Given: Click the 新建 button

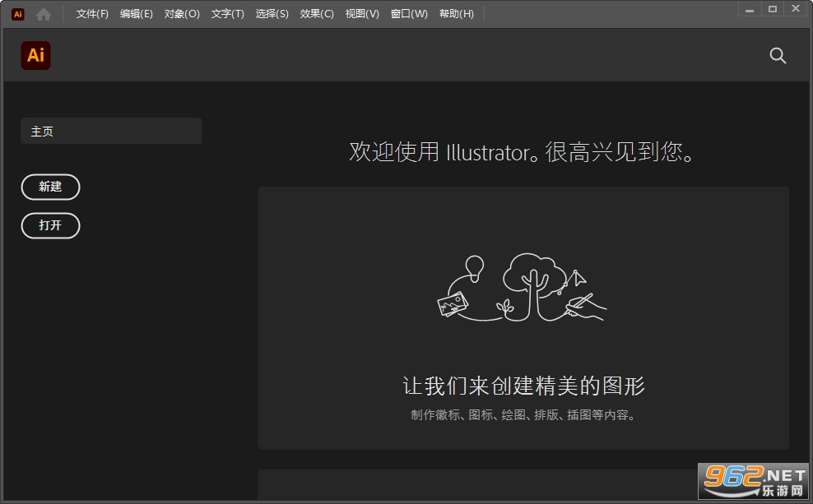Looking at the screenshot, I should 50,187.
